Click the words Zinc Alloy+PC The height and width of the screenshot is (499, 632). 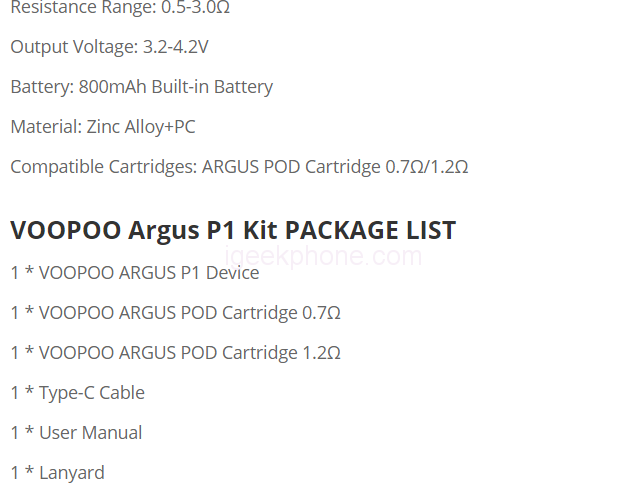coord(143,127)
